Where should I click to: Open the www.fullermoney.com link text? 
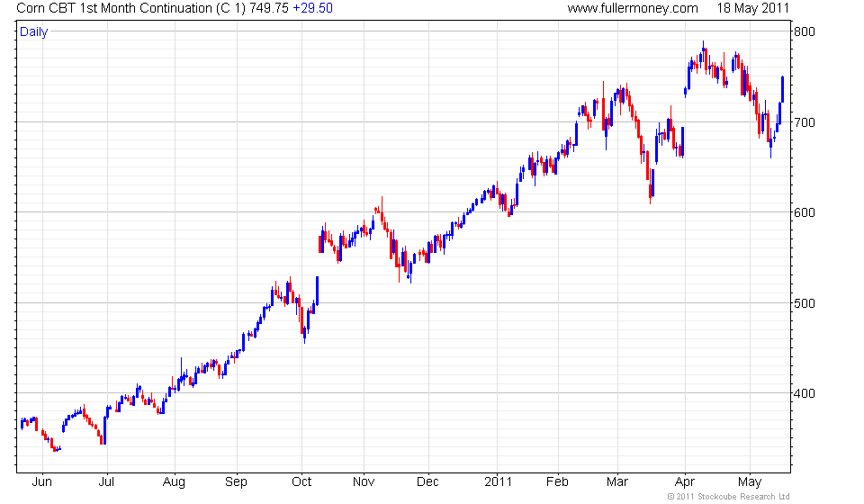point(633,8)
